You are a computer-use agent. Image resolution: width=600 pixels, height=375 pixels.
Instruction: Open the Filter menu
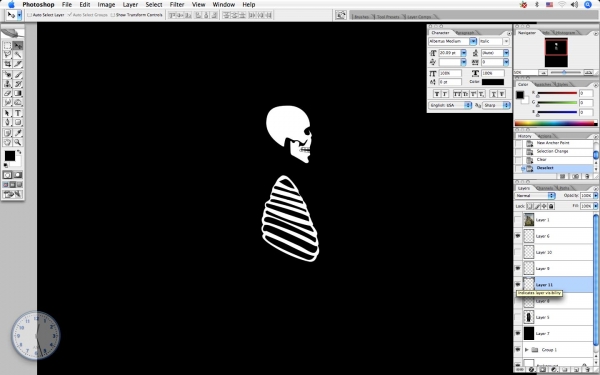click(x=177, y=5)
